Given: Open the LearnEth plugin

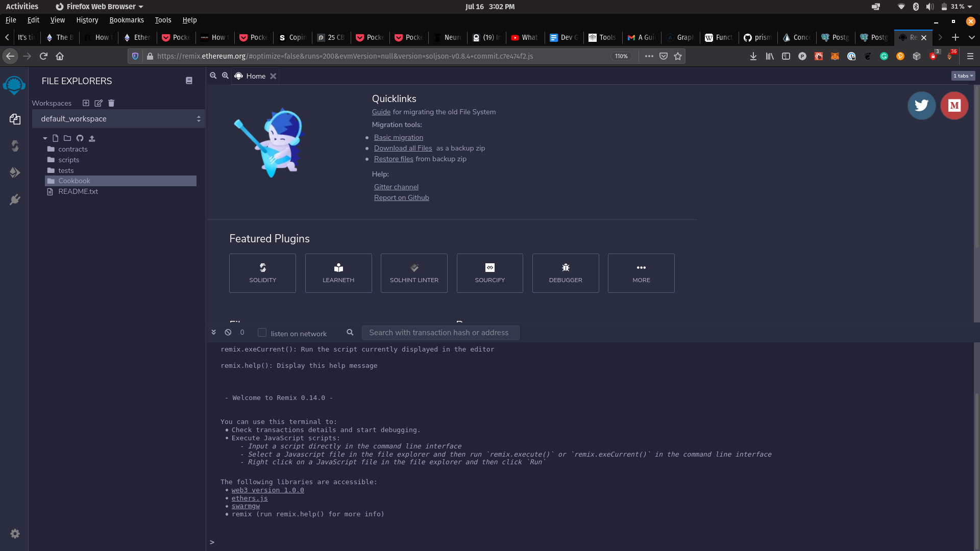Looking at the screenshot, I should point(338,272).
